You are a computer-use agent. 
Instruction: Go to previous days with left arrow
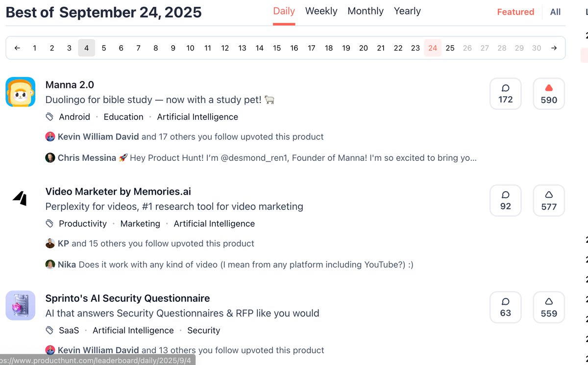coord(17,48)
